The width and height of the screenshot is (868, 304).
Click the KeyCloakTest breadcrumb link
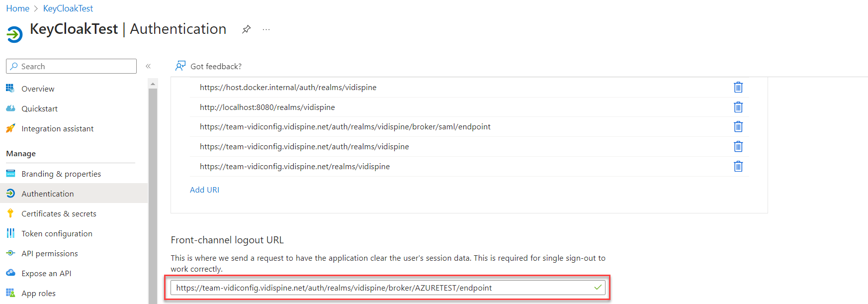[x=68, y=8]
